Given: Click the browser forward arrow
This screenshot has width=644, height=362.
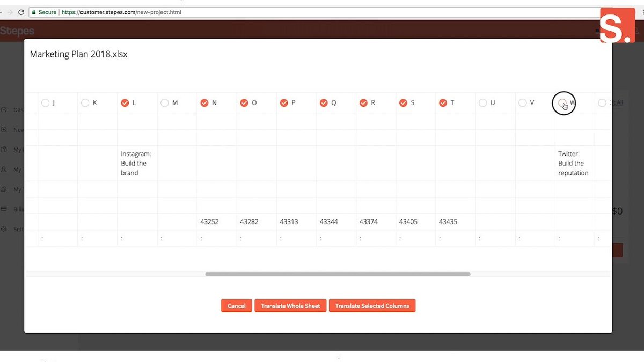Looking at the screenshot, I should tap(9, 12).
